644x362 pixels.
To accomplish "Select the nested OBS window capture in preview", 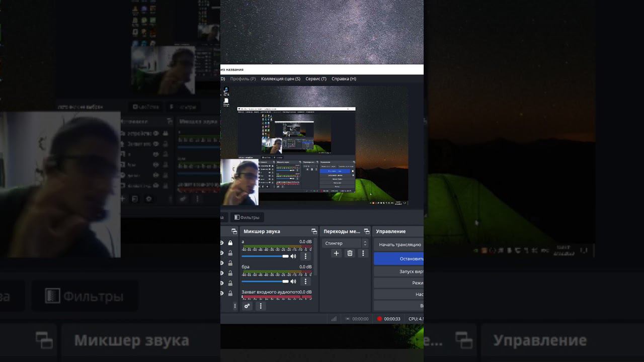I will (296, 149).
